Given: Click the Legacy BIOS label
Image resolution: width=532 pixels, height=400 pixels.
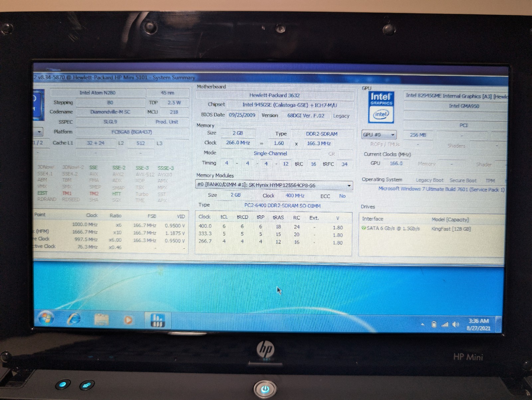Looking at the screenshot, I should point(341,116).
